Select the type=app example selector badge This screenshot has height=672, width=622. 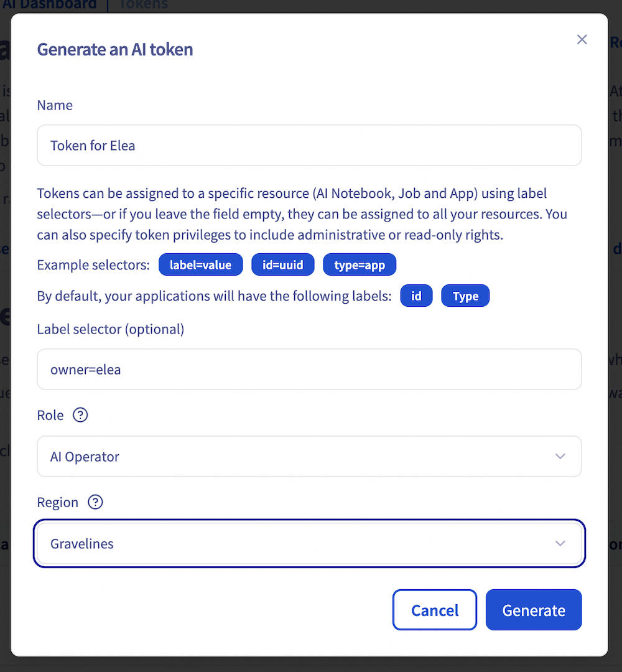tap(360, 264)
